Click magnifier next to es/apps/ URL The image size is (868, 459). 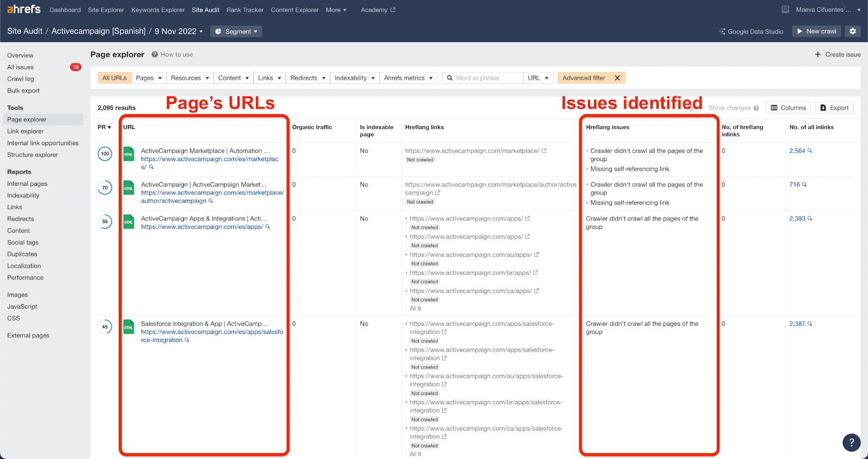click(267, 227)
